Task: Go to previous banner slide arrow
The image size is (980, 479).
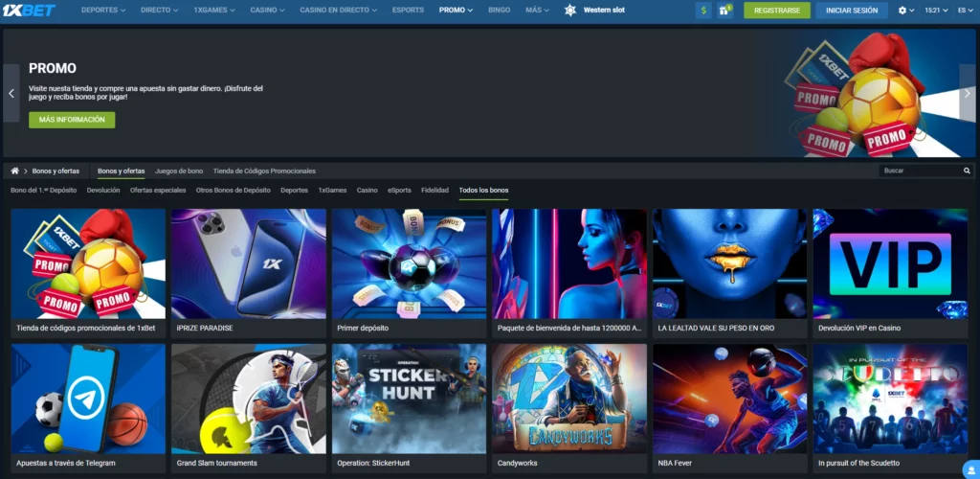Action: pyautogui.click(x=11, y=93)
